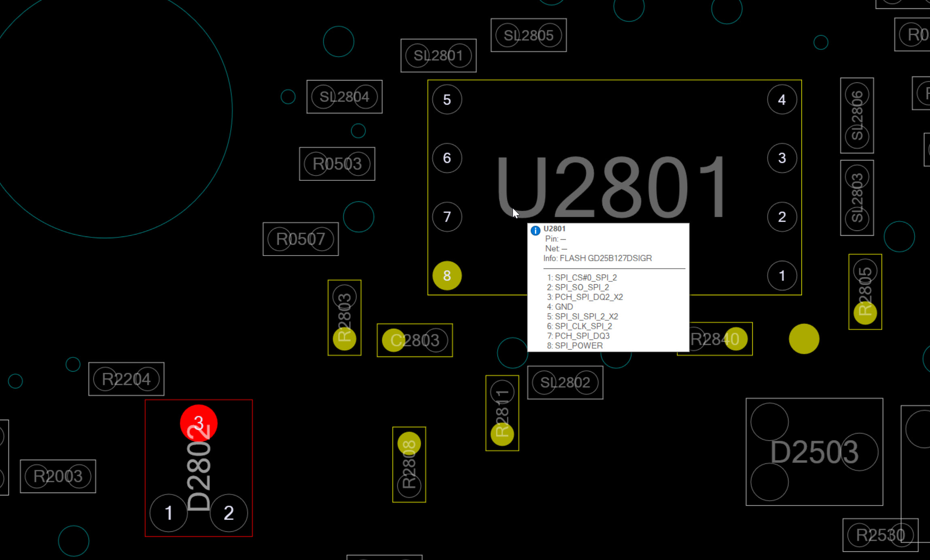The image size is (930, 560).
Task: Select pin 1 of U2801
Action: coord(782,276)
